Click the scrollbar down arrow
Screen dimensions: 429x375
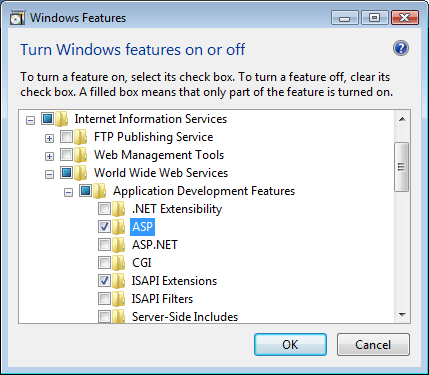pyautogui.click(x=402, y=315)
